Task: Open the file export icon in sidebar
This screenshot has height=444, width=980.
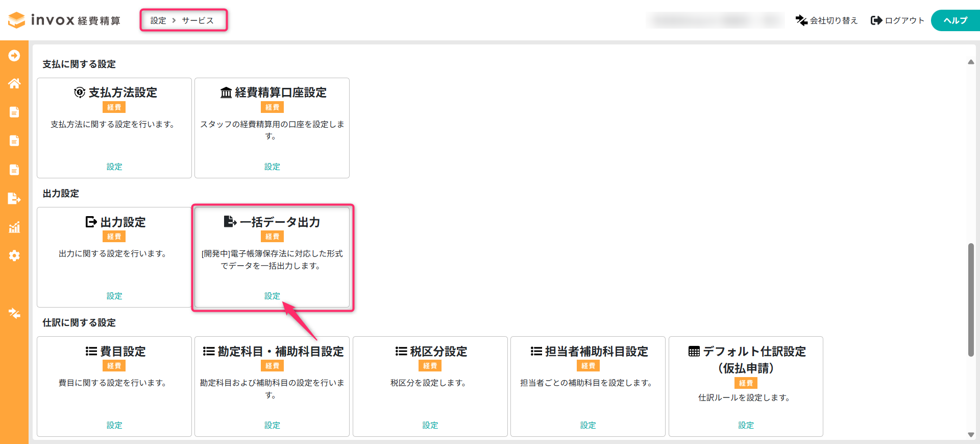Action: (14, 198)
